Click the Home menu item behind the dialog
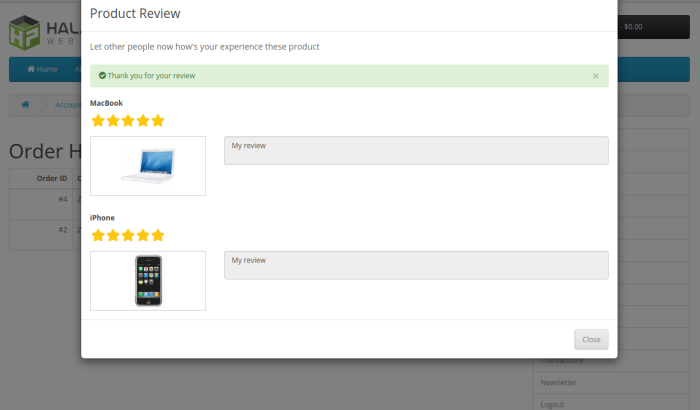This screenshot has height=410, width=700. 42,69
